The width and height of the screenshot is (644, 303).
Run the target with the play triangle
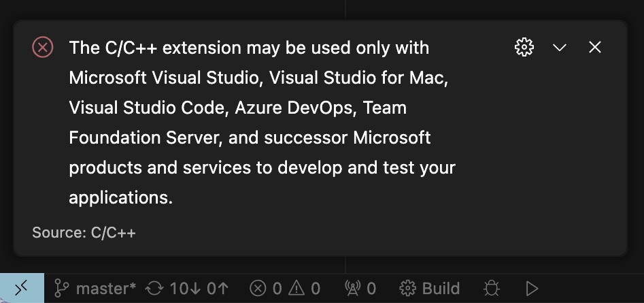click(x=532, y=289)
